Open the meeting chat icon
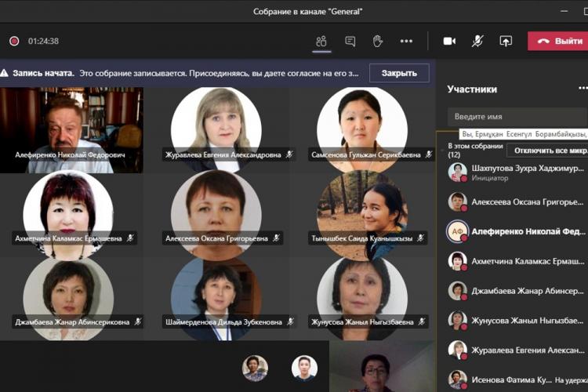 click(350, 41)
